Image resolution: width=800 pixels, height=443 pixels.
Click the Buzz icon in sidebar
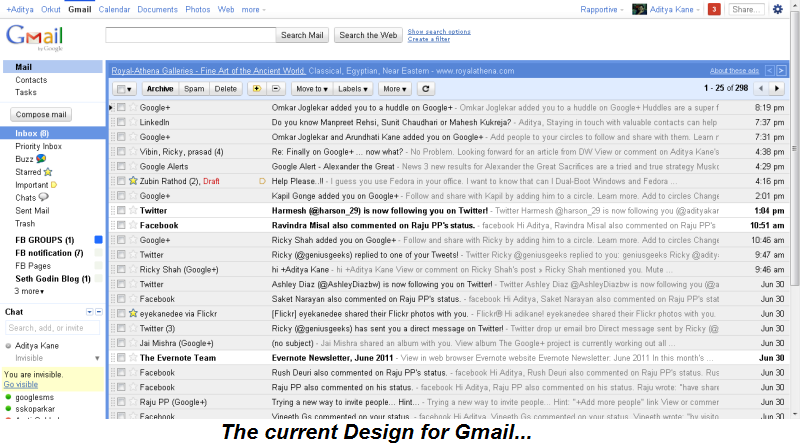41,159
